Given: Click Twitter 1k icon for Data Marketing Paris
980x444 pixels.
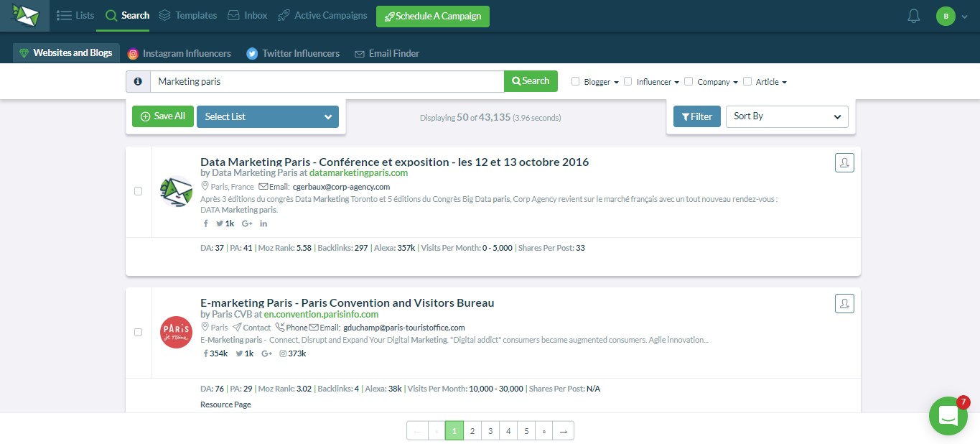Looking at the screenshot, I should point(225,223).
